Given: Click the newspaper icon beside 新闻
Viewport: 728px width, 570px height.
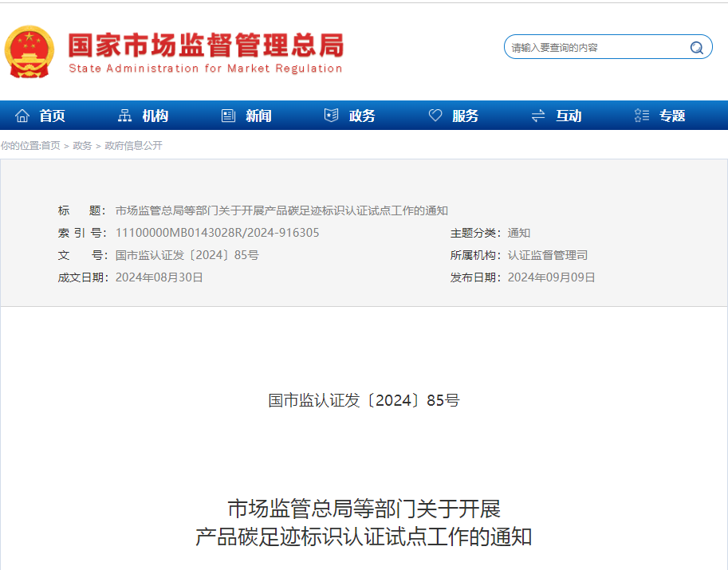Looking at the screenshot, I should [x=228, y=116].
